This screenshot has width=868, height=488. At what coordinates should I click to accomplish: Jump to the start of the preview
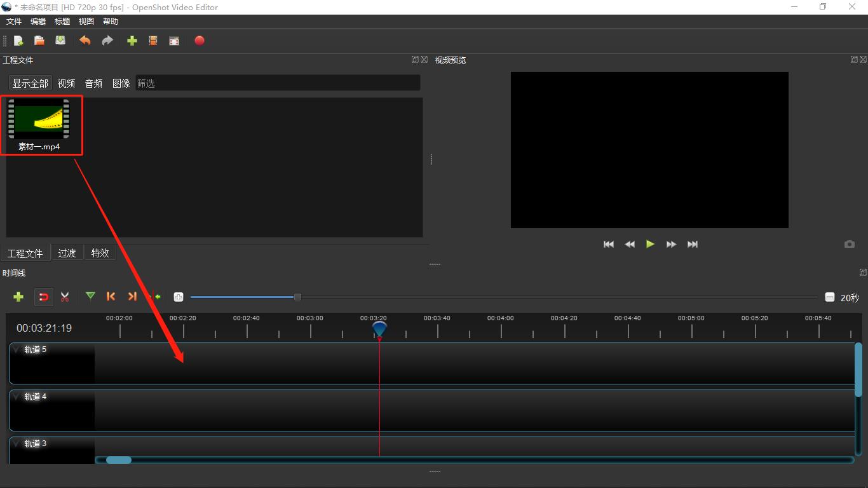tap(609, 244)
